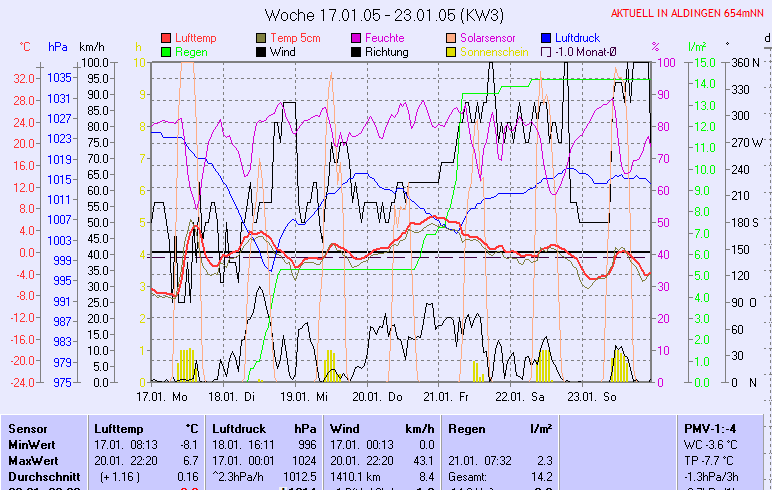Click the Regen l/m² table column header
Image resolution: width=772 pixels, height=490 pixels.
500,428
